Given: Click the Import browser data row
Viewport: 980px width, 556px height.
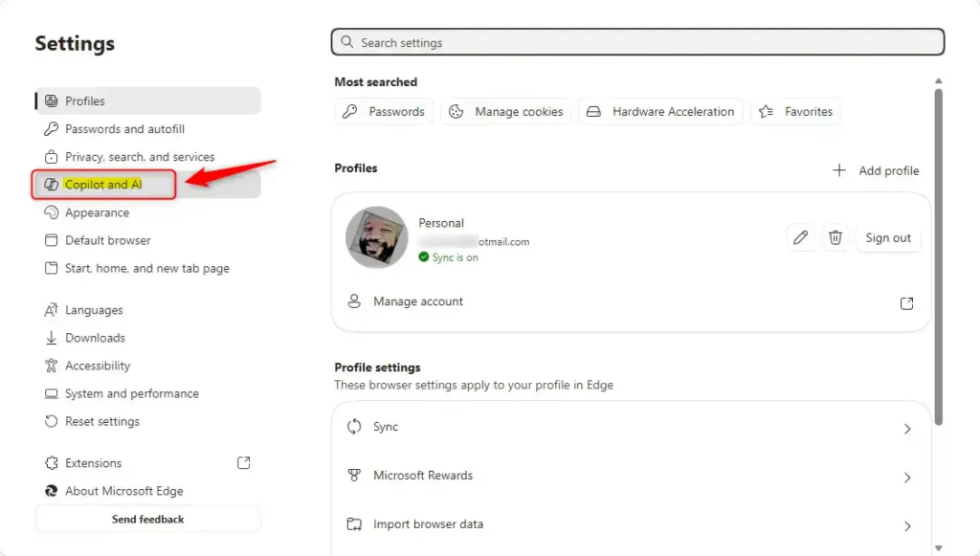Looking at the screenshot, I should click(632, 524).
